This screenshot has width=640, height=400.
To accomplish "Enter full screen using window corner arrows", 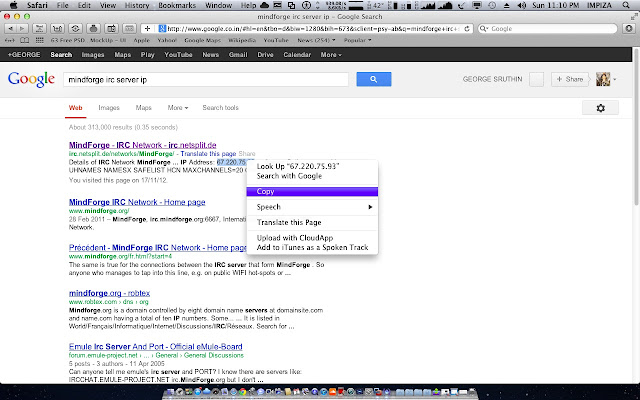I will pos(634,17).
